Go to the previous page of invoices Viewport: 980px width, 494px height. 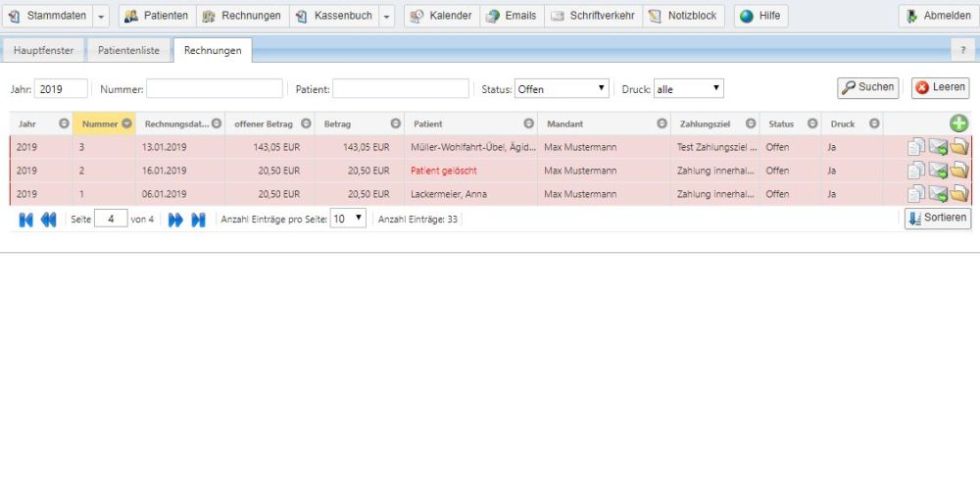tap(48, 220)
